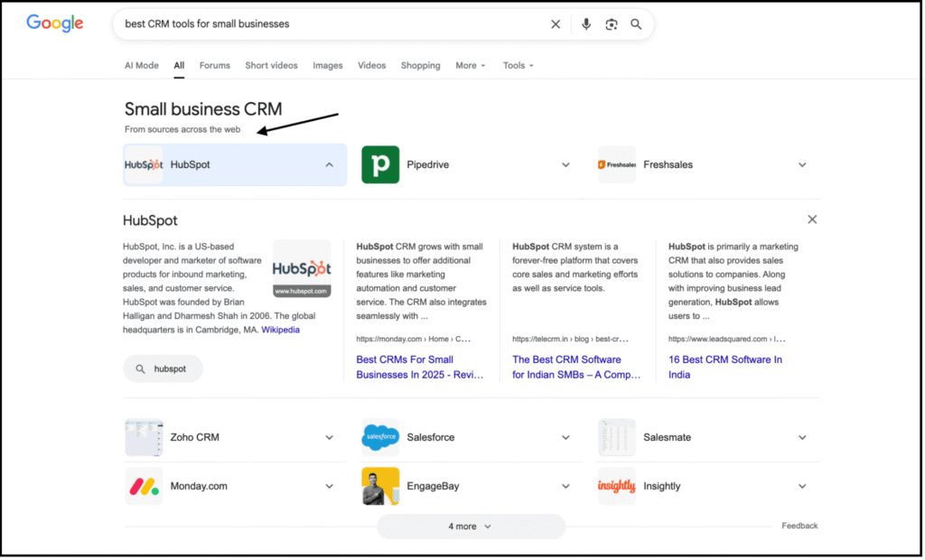
Task: Expand the 4 more CRM results
Action: point(470,526)
